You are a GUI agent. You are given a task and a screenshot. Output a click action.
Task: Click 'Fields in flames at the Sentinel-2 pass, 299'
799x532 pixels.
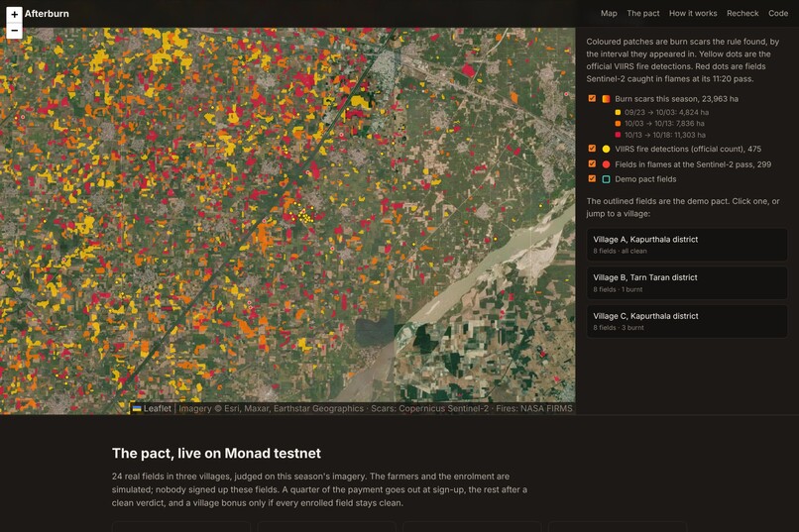click(693, 164)
